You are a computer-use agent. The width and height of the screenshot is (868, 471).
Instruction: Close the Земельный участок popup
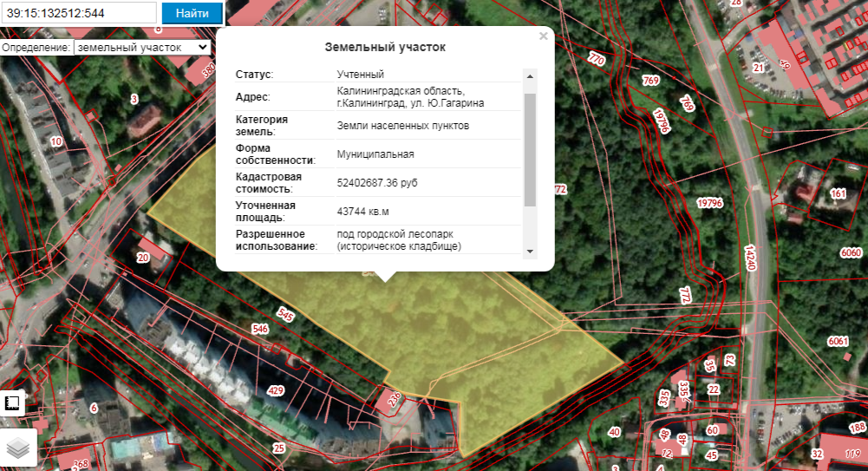point(543,36)
